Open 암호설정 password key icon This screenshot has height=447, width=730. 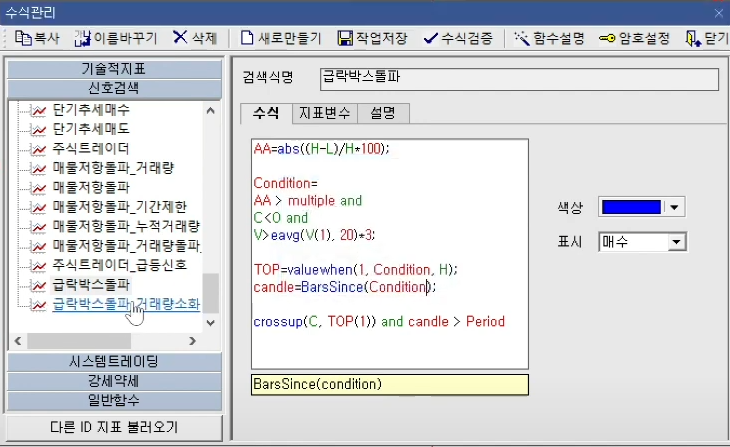607,38
